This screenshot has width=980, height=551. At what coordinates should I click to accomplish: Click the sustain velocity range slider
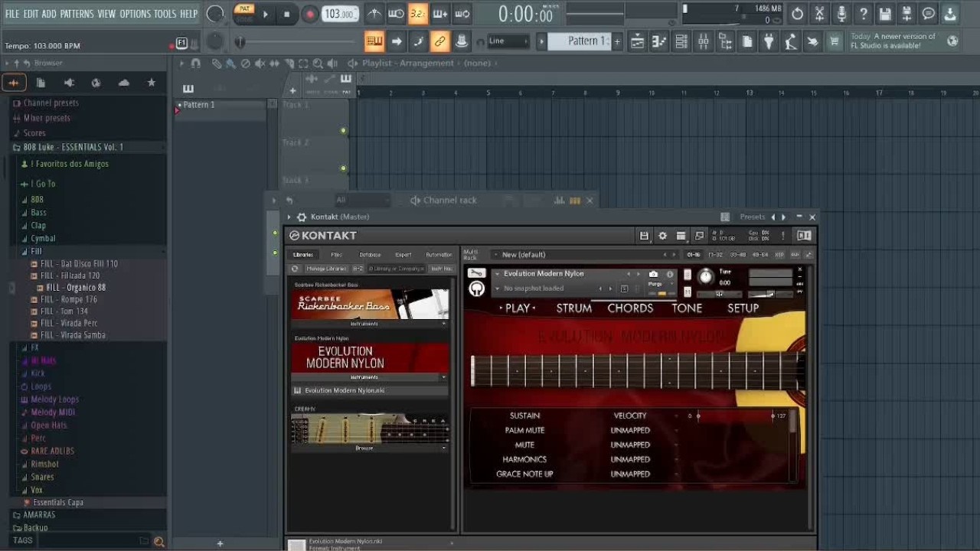(735, 416)
